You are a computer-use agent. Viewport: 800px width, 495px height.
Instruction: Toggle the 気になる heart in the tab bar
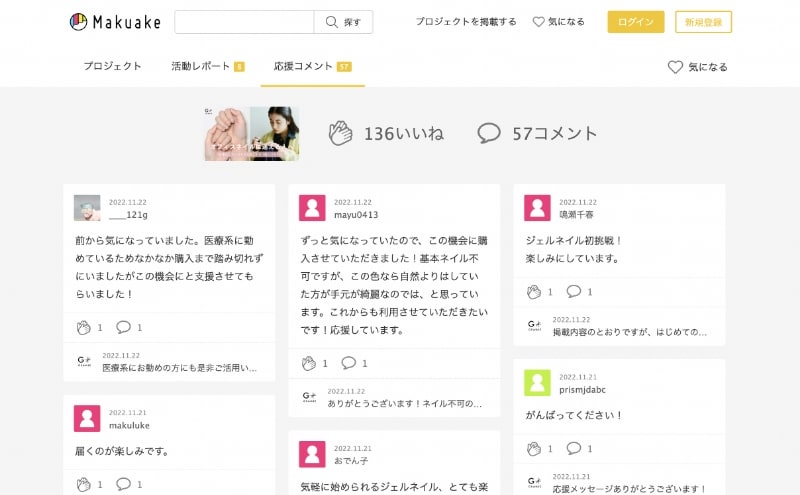coord(697,67)
